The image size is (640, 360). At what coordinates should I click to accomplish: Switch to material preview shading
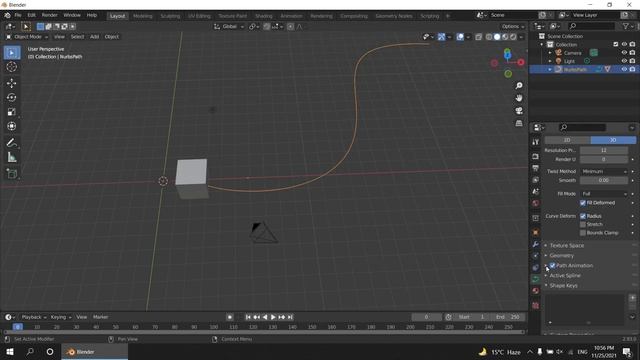click(x=505, y=37)
